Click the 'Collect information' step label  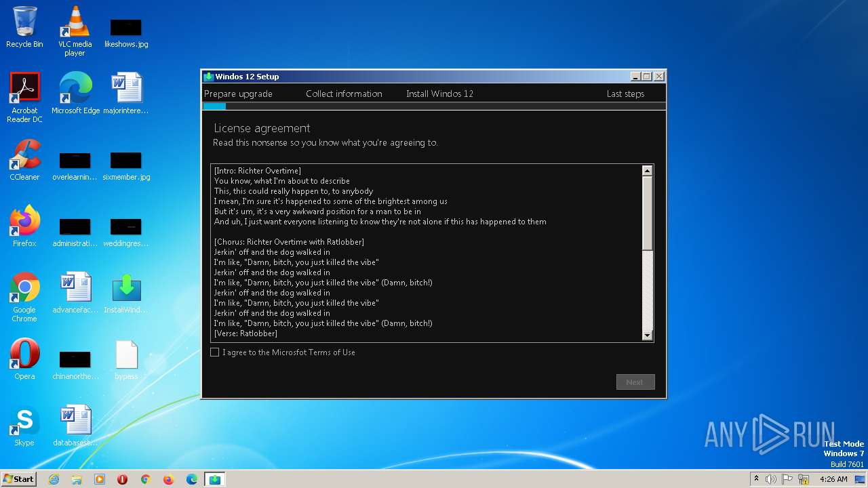[x=344, y=94]
